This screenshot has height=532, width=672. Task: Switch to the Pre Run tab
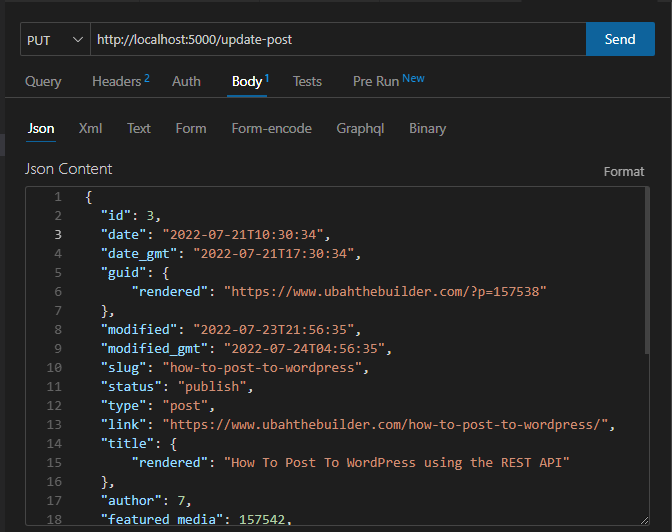coord(377,82)
